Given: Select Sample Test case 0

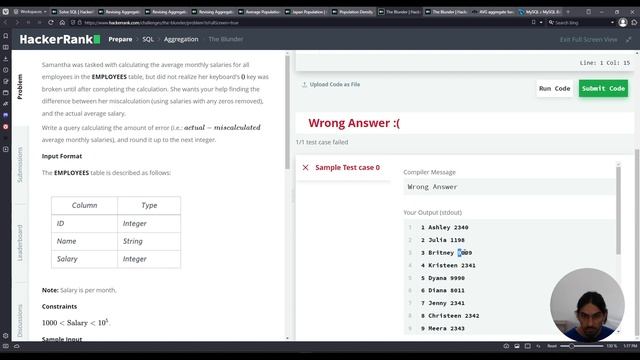Looking at the screenshot, I should 342,168.
